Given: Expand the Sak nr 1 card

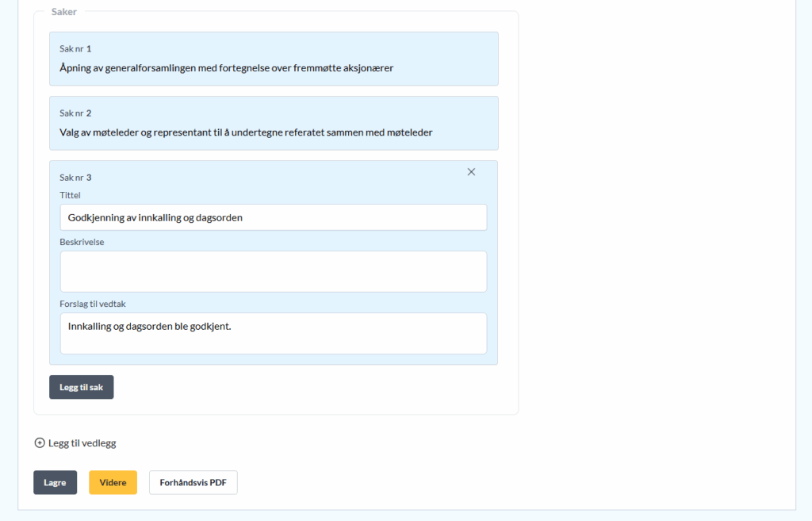Looking at the screenshot, I should pyautogui.click(x=273, y=59).
